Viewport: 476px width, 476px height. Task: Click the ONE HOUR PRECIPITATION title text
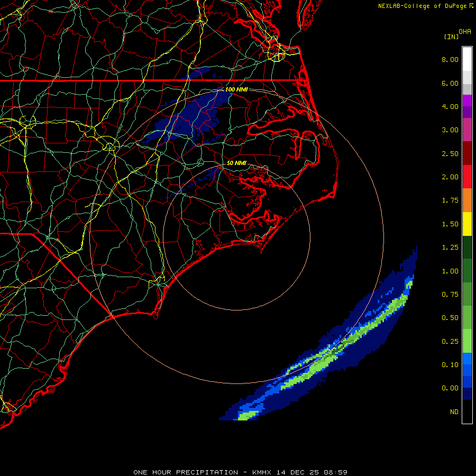tap(186, 472)
